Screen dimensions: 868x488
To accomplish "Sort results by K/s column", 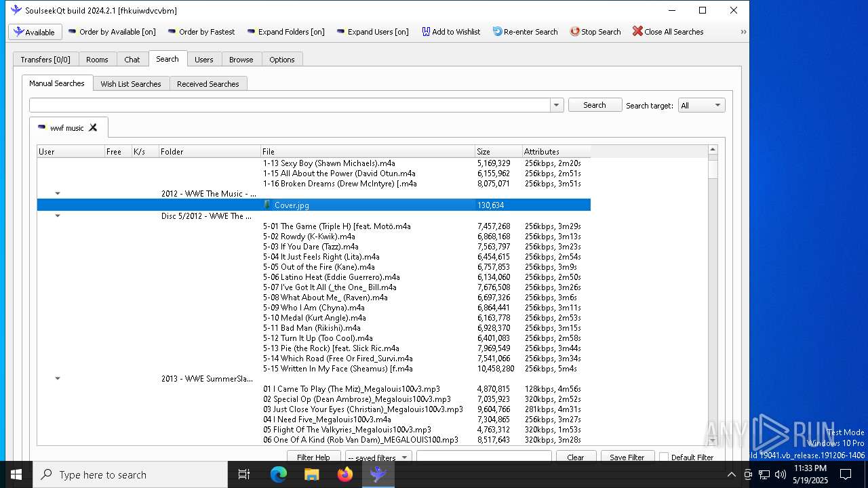I will pyautogui.click(x=145, y=151).
